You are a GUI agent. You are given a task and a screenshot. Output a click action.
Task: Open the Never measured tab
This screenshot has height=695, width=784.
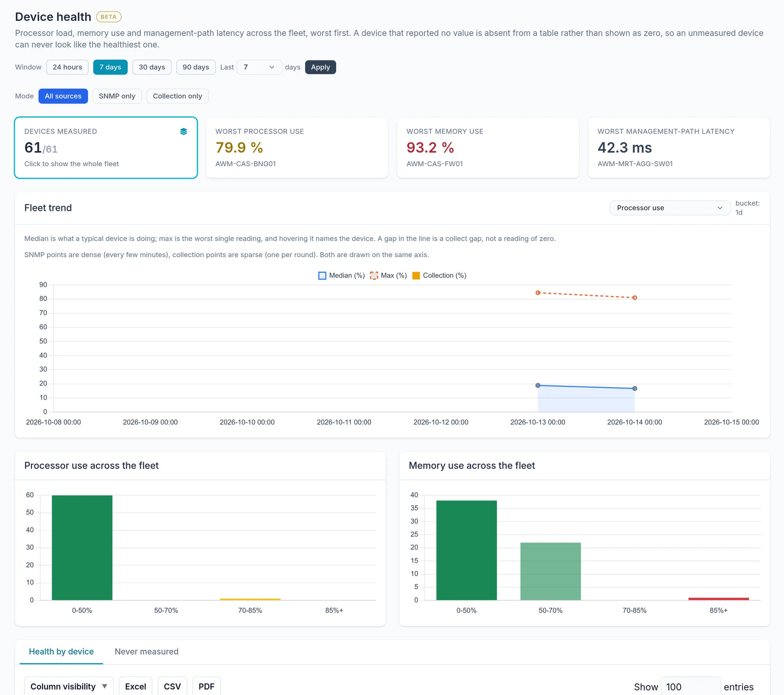pyautogui.click(x=147, y=651)
